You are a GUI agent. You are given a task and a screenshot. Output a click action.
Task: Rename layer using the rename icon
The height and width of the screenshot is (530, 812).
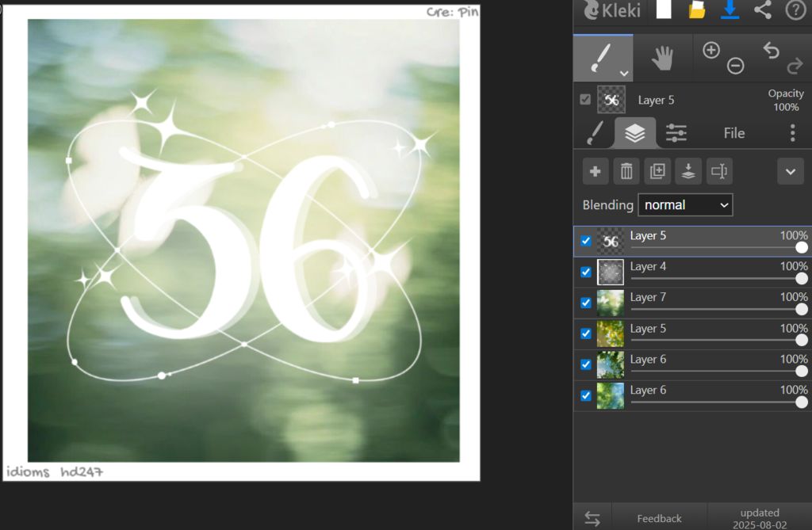719,171
